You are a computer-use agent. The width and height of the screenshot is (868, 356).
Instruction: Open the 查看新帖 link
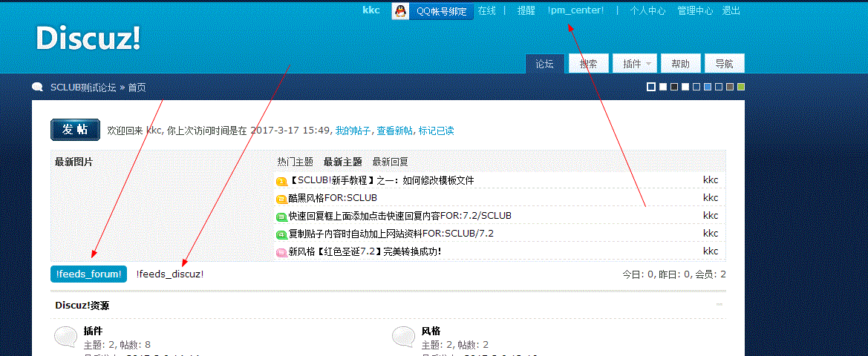pyautogui.click(x=395, y=131)
